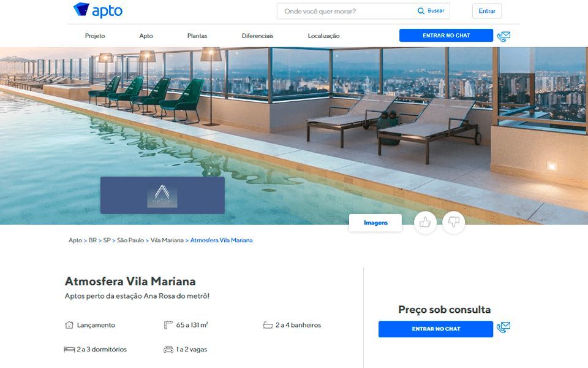The image size is (588, 368).
Task: Click the Entrar login button
Action: click(487, 11)
